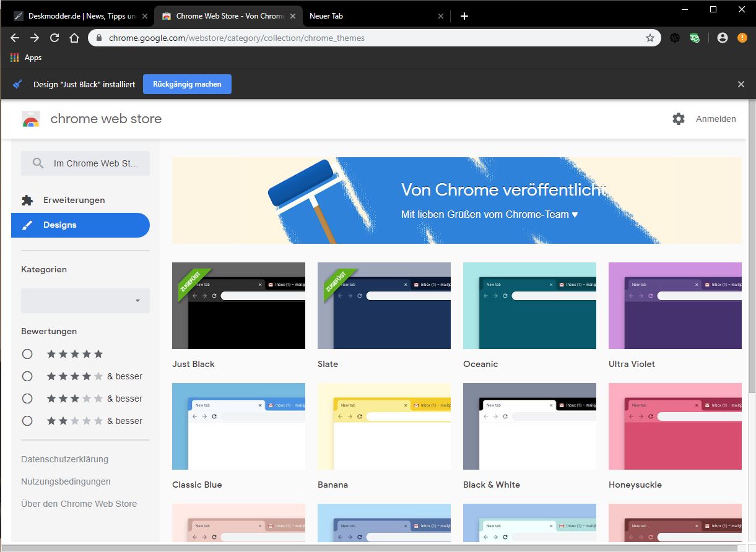Click the Anmelden link
The width and height of the screenshot is (756, 552).
(716, 119)
